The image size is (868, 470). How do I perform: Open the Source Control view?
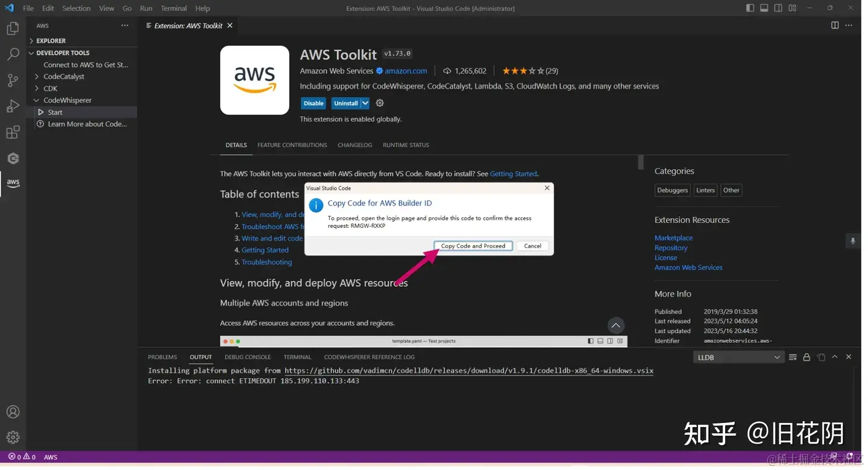[x=13, y=80]
